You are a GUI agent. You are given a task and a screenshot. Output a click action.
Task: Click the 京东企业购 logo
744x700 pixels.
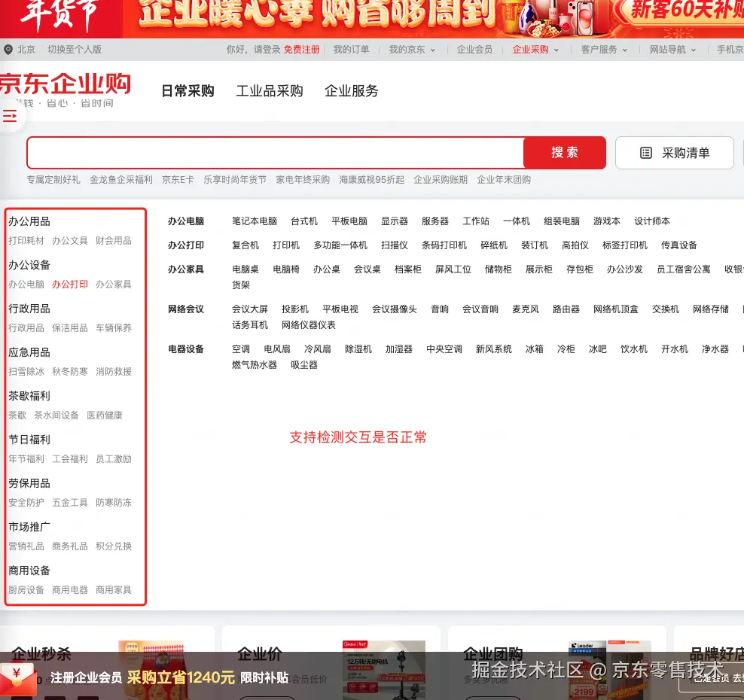tap(65, 84)
